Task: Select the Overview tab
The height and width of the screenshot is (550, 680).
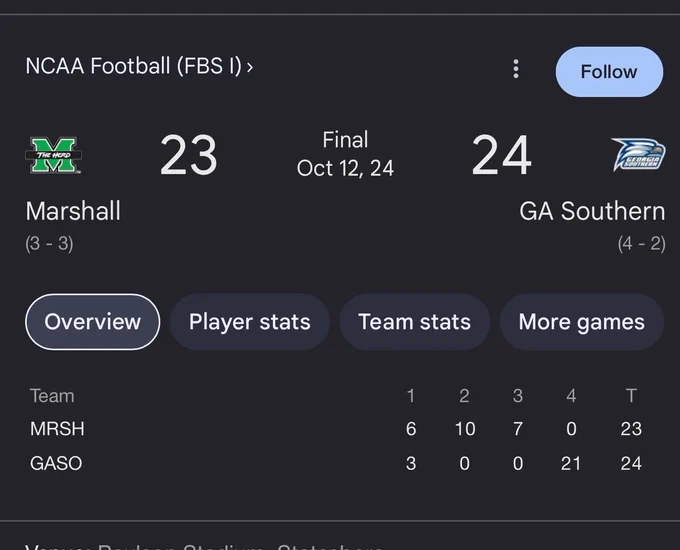Action: [x=92, y=322]
